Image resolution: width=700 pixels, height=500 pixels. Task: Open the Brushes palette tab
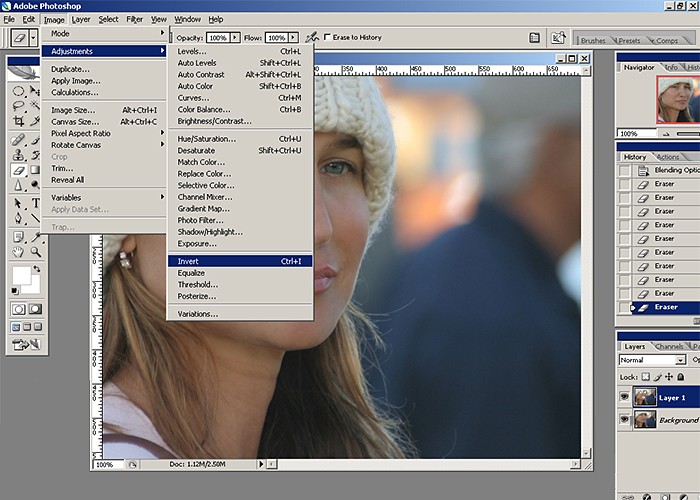click(x=593, y=40)
